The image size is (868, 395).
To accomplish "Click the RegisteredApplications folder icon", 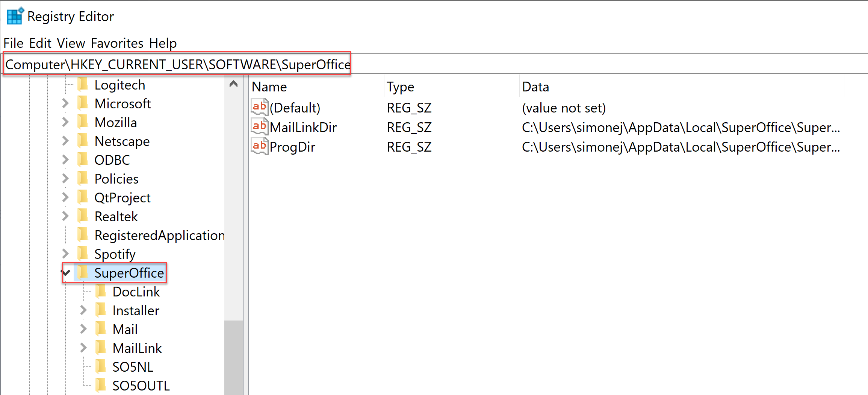I will coord(83,235).
